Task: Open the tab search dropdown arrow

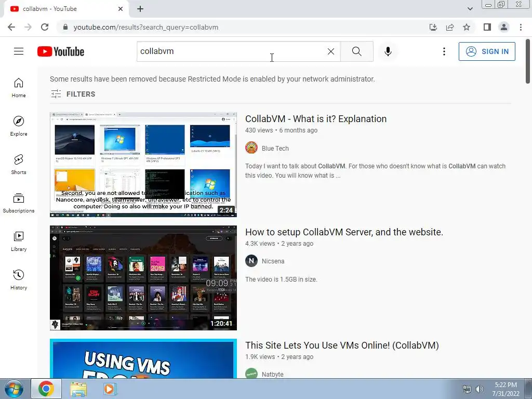Action: pyautogui.click(x=470, y=9)
